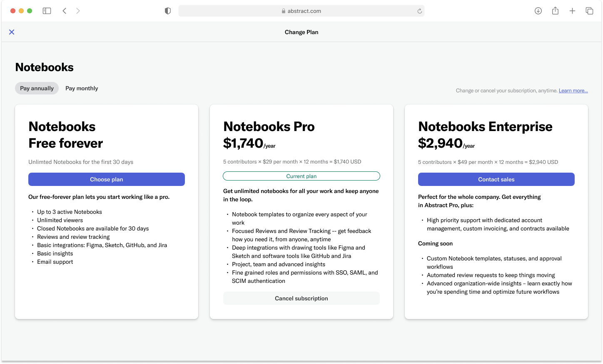Click 'Unlimted Notebooks for the first 30 days'
Viewport: 603px width, 364px height.
pyautogui.click(x=81, y=162)
